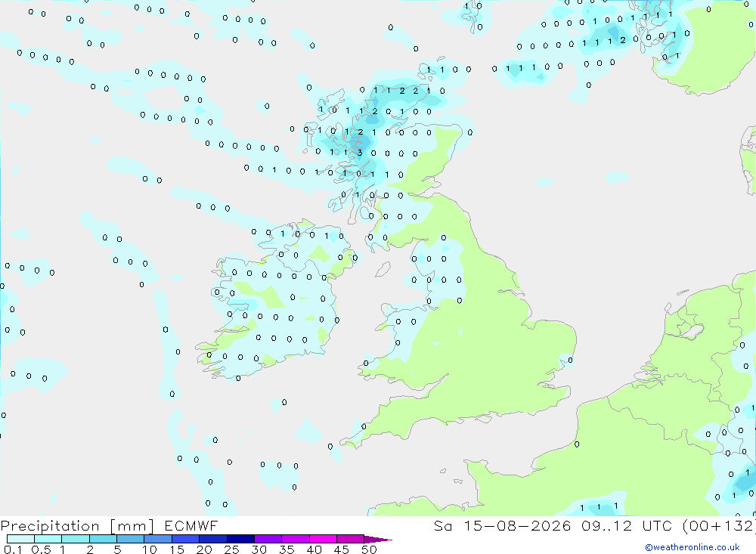Image resolution: width=756 pixels, height=554 pixels.
Task: Click the 30–35 mm purple legend swatch
Action: click(268, 539)
